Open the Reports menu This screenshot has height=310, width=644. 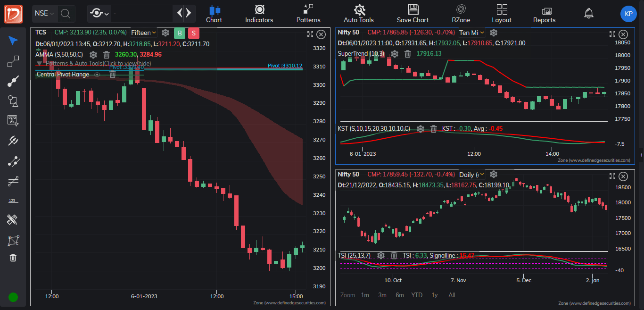544,14
